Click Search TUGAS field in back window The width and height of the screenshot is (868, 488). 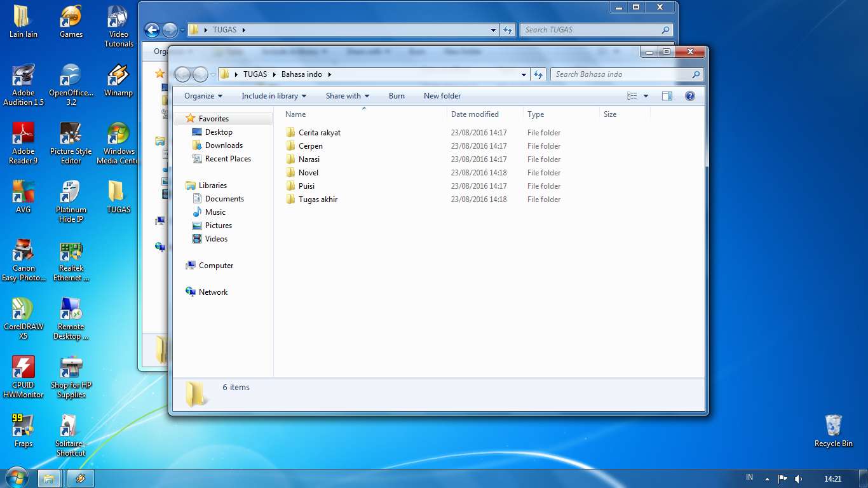(596, 30)
